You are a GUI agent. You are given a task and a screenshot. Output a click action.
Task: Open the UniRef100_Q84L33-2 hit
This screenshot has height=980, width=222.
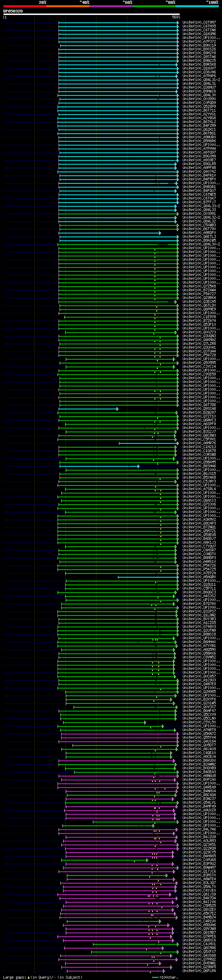[201, 206]
